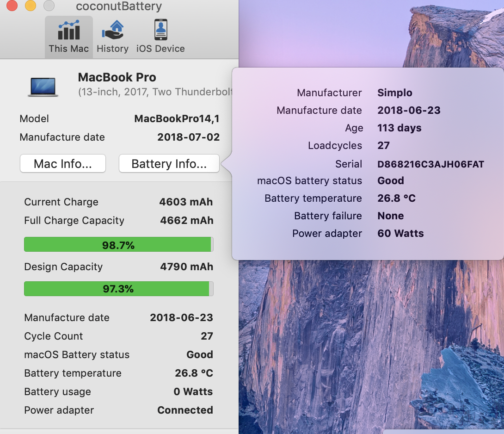Open the Mac Info... button
Image resolution: width=504 pixels, height=434 pixels.
tap(63, 163)
